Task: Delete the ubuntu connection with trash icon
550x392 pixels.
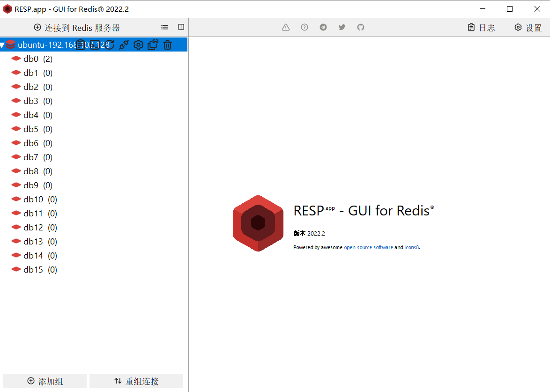Action: coord(168,45)
